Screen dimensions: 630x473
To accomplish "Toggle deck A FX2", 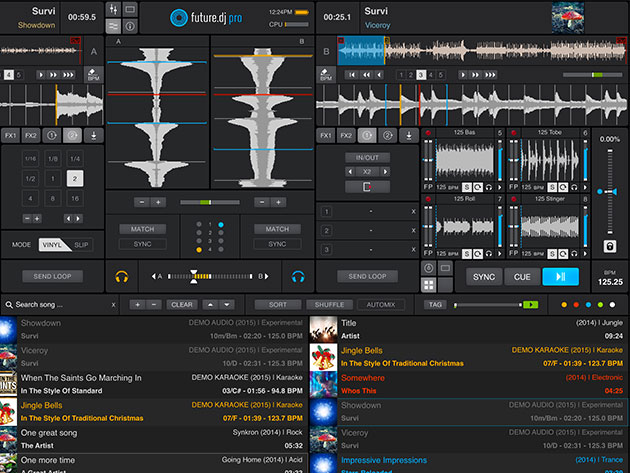I will pos(31,135).
